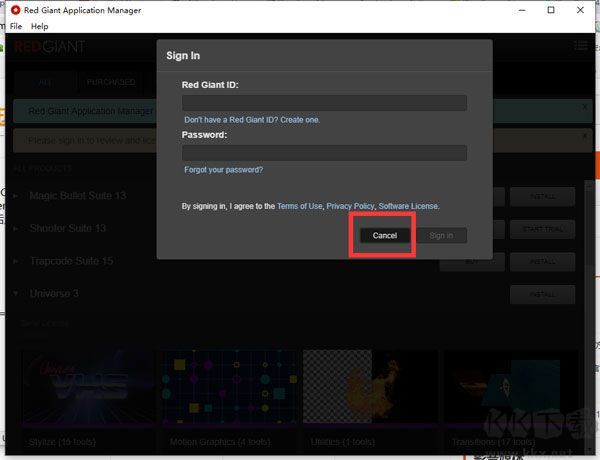
Task: Open the Help menu
Action: [x=39, y=26]
